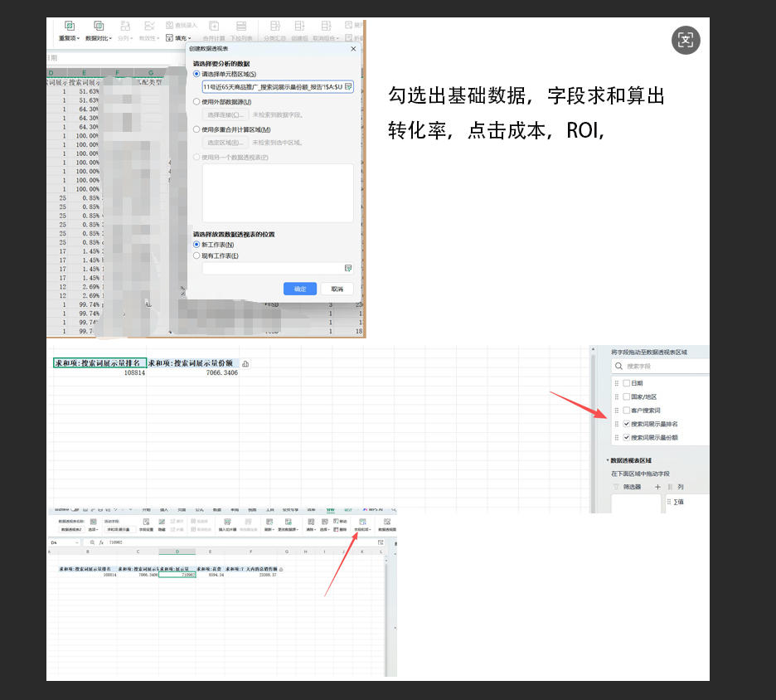Click the 数据对比 (data compare) toolbar icon
The image size is (776, 700).
[x=99, y=27]
